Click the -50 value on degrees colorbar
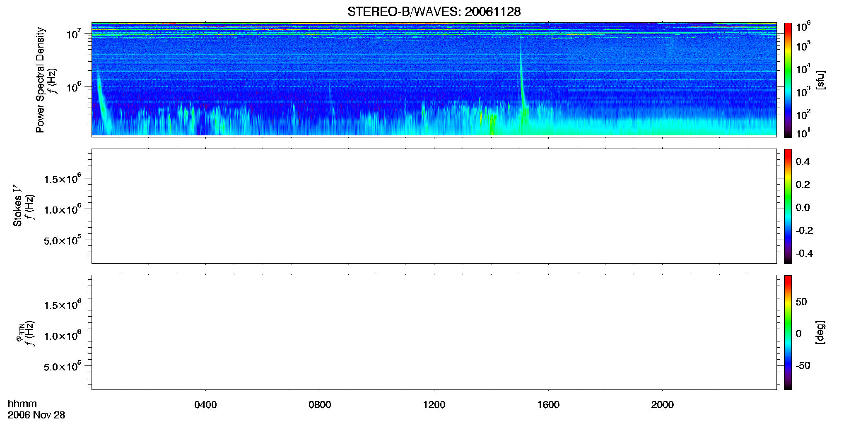The height and width of the screenshot is (447, 868). click(x=803, y=366)
